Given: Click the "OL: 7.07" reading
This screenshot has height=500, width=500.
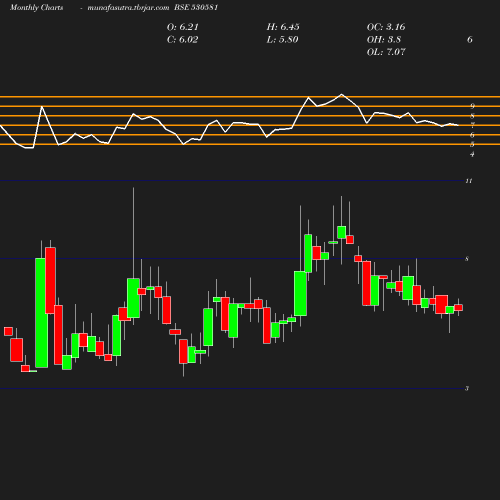Looking at the screenshot, I should pos(386,52).
